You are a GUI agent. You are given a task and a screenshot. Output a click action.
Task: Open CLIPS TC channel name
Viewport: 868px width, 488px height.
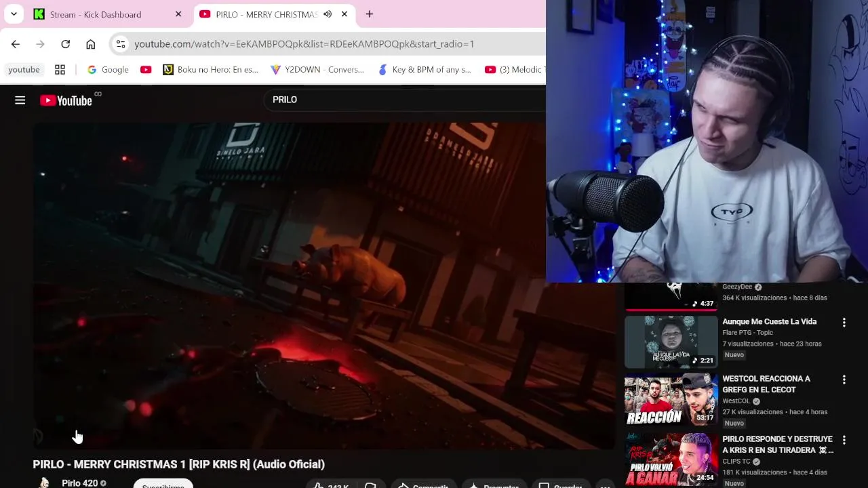point(736,462)
